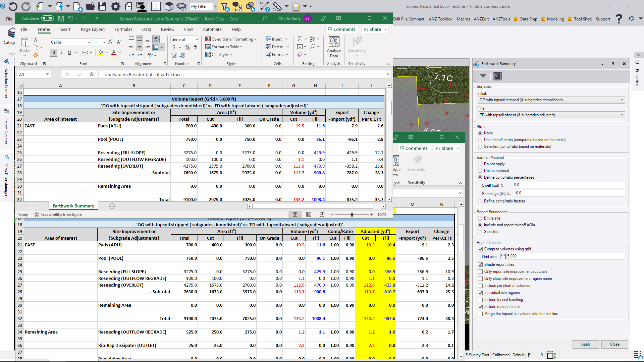Open the font name Calibri dropdown
The width and height of the screenshot is (644, 362).
(x=89, y=42)
